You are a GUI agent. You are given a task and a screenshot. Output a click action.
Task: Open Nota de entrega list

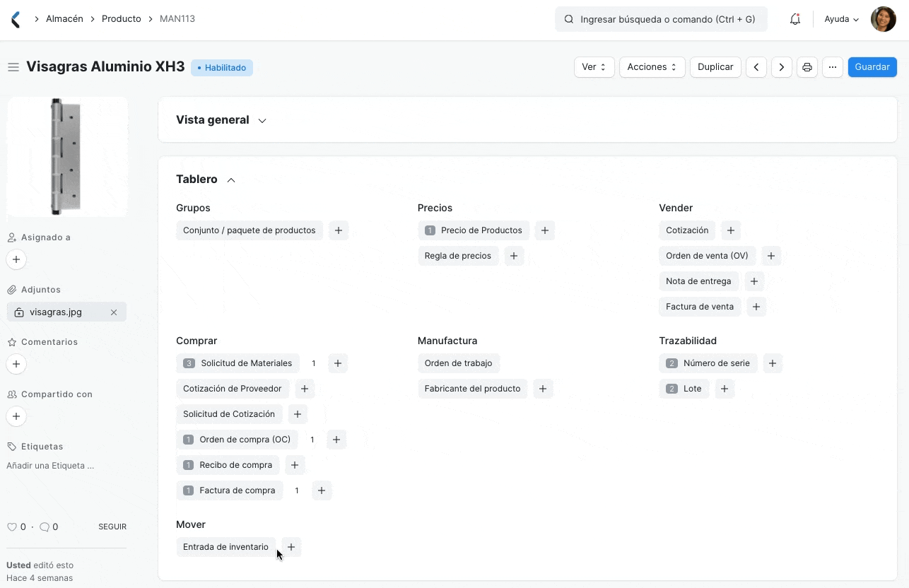click(699, 281)
